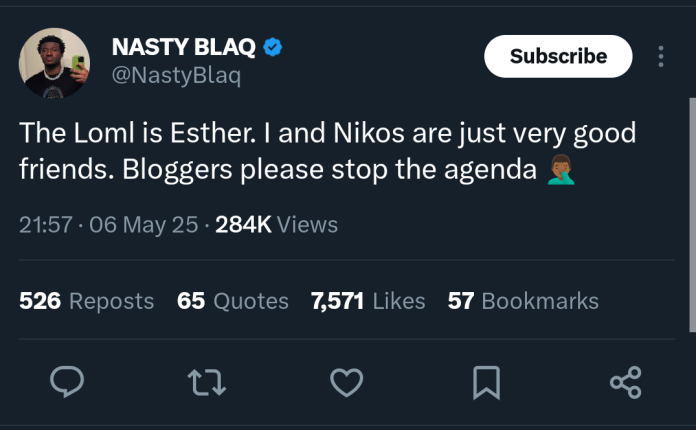
Task: Open the 284K Views analytics
Action: [277, 225]
